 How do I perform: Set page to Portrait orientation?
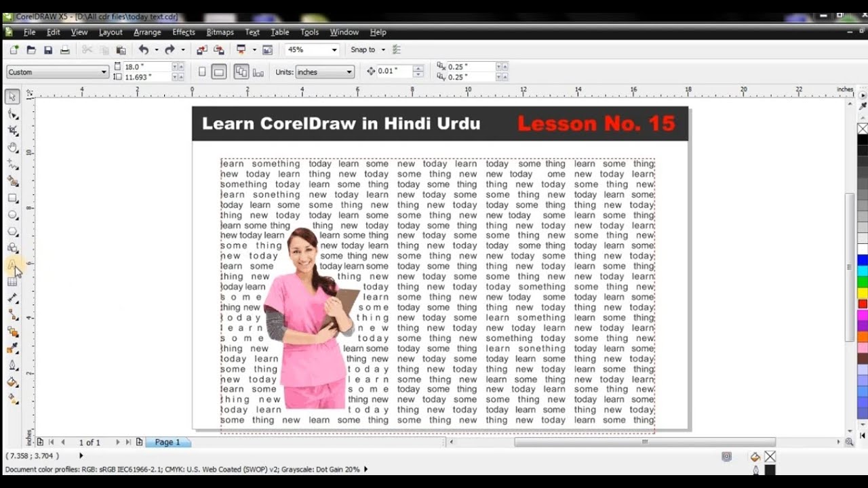202,72
